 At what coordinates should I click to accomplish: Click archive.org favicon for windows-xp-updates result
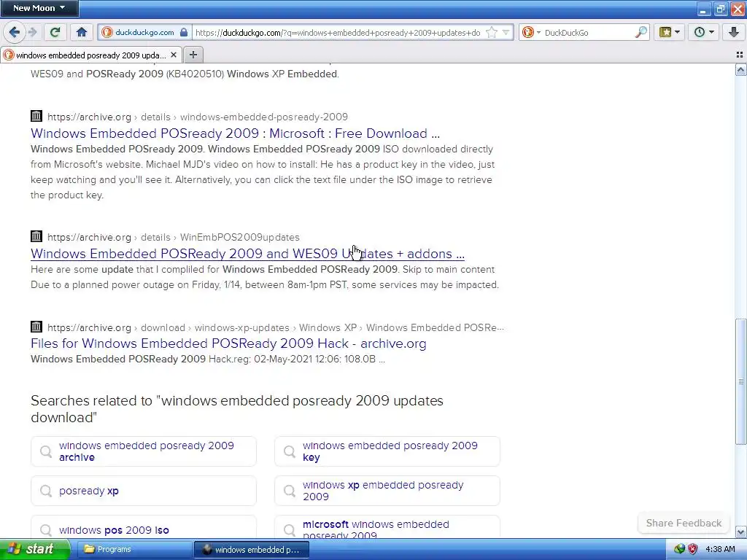click(36, 327)
